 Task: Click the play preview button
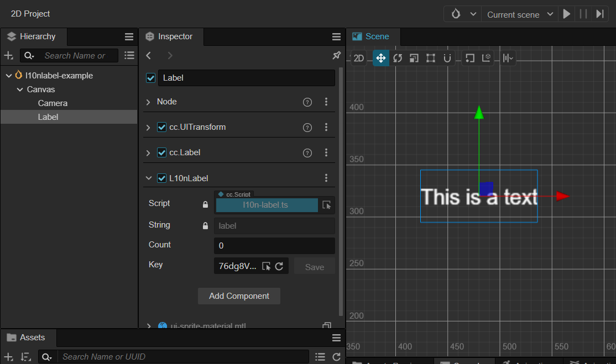566,14
